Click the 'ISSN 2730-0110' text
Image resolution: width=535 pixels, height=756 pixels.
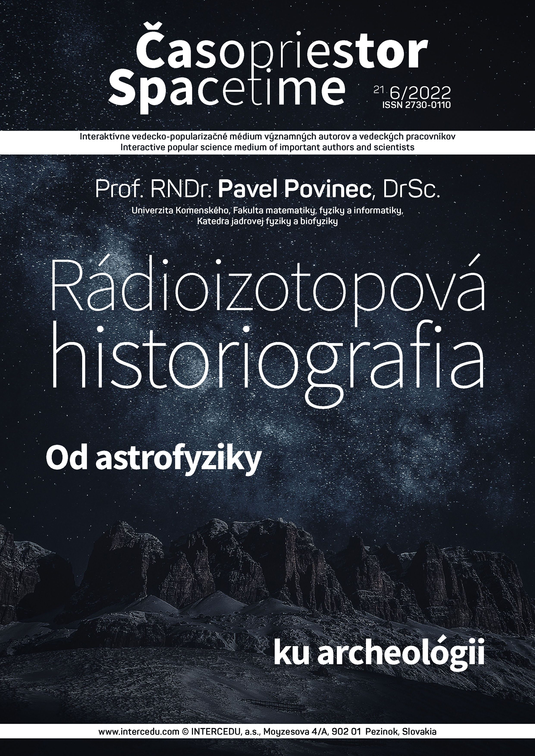[416, 105]
